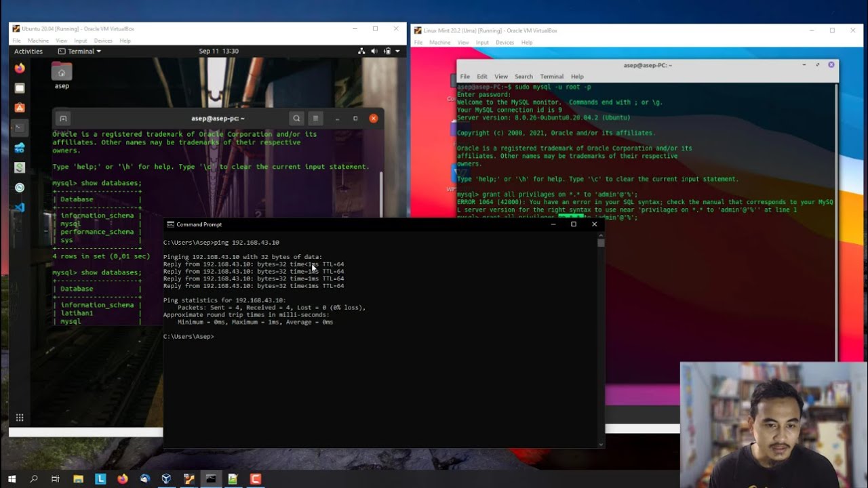The image size is (868, 488).
Task: Click the 'ping 192.168.43.10' command text
Action: (x=245, y=243)
